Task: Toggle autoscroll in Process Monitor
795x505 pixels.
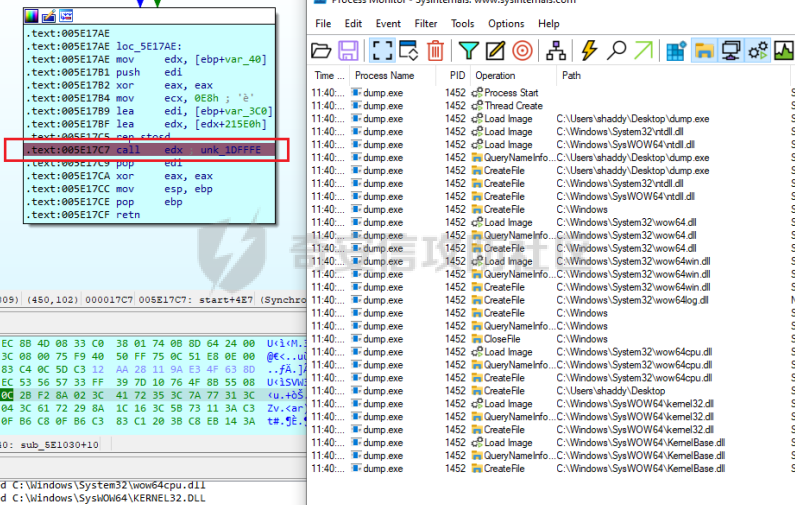Action: (408, 51)
